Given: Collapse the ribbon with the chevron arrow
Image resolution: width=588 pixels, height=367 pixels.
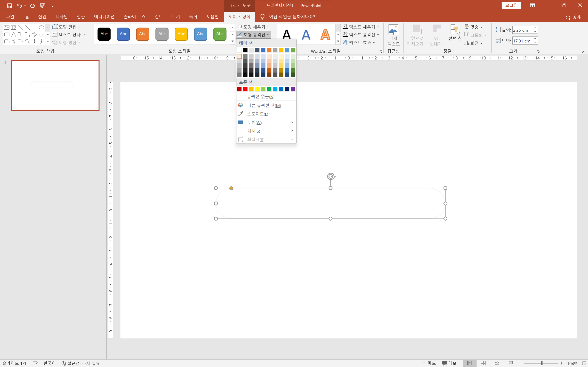Looking at the screenshot, I should click(x=583, y=52).
